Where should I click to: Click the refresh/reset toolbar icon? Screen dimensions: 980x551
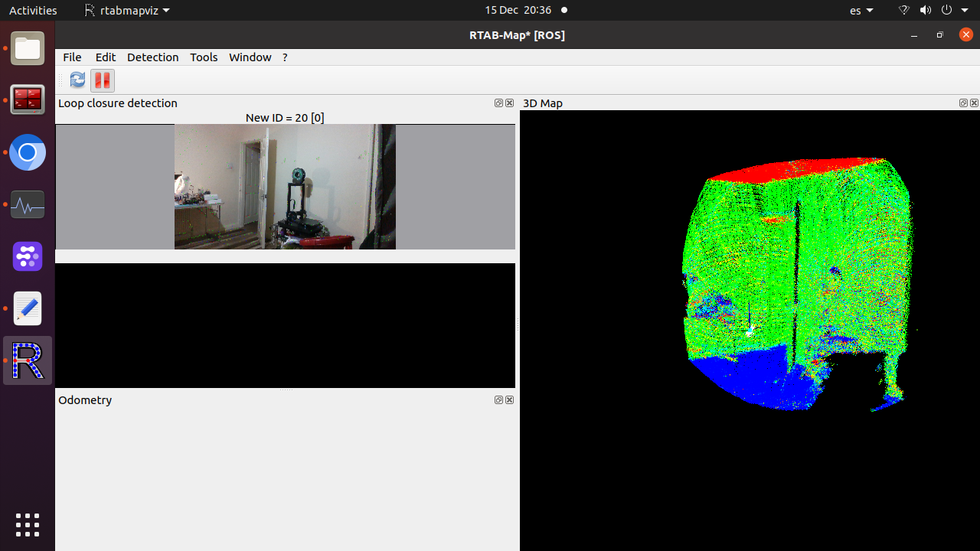pos(77,80)
